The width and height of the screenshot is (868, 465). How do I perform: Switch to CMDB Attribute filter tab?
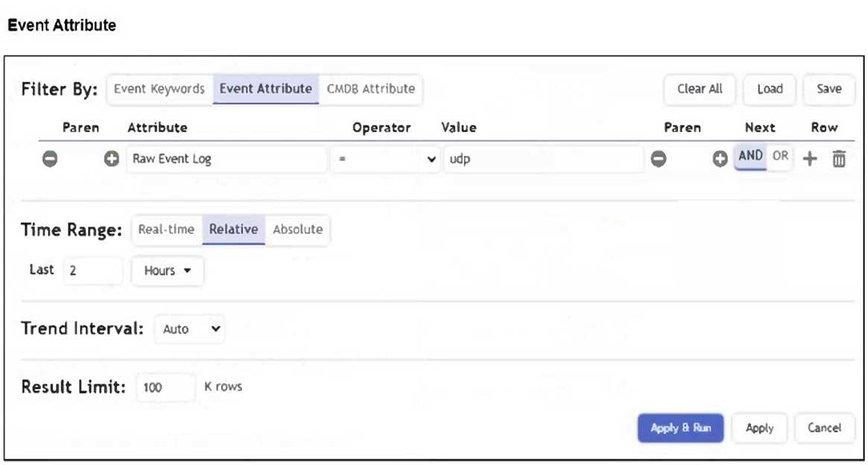370,89
